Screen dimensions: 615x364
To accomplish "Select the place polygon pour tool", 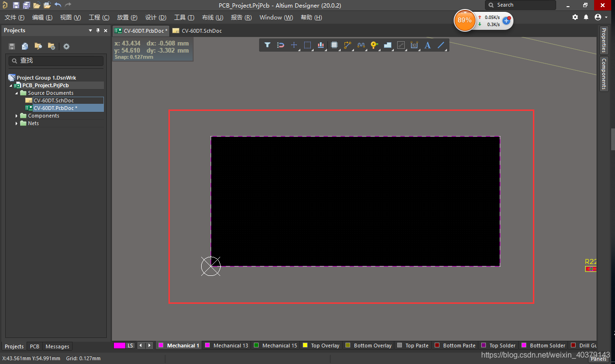I will [388, 45].
